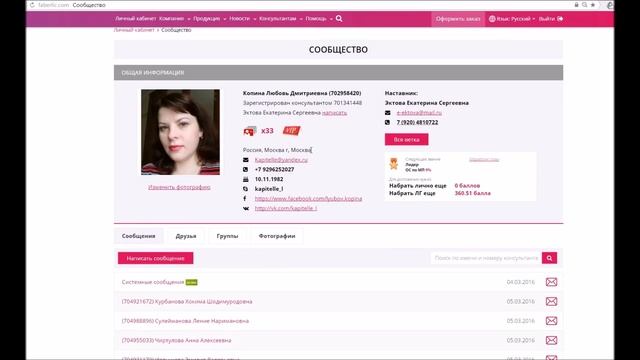Click написать link next to mentor name
This screenshot has width=640, height=360.
(334, 113)
